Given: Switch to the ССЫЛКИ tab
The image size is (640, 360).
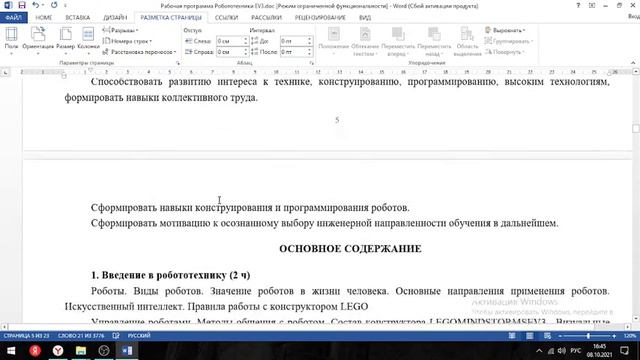Looking at the screenshot, I should [x=226, y=18].
